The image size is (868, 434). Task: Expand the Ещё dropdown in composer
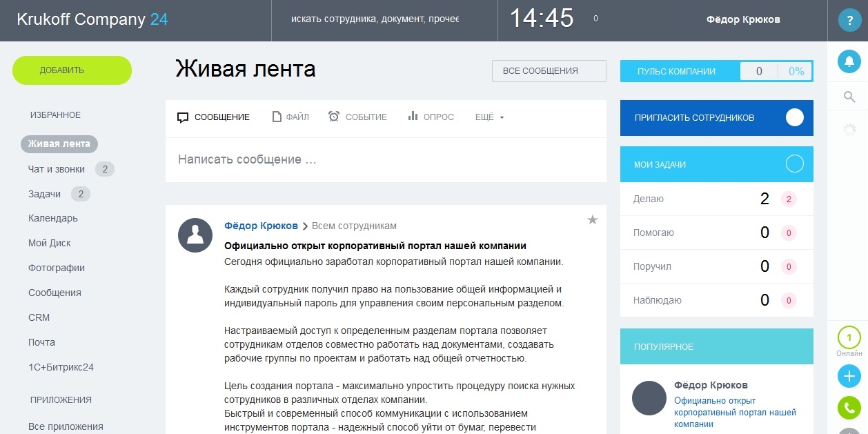coord(490,117)
